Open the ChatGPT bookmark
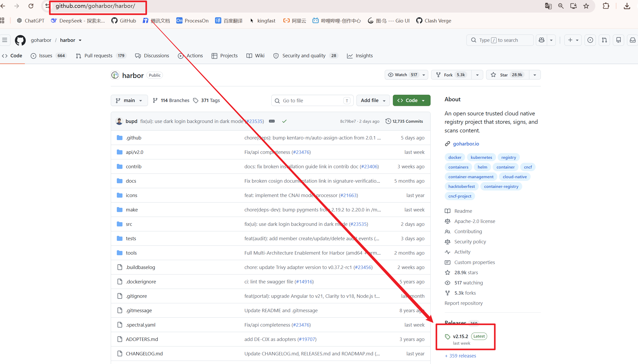This screenshot has height=364, width=638. tap(30, 21)
